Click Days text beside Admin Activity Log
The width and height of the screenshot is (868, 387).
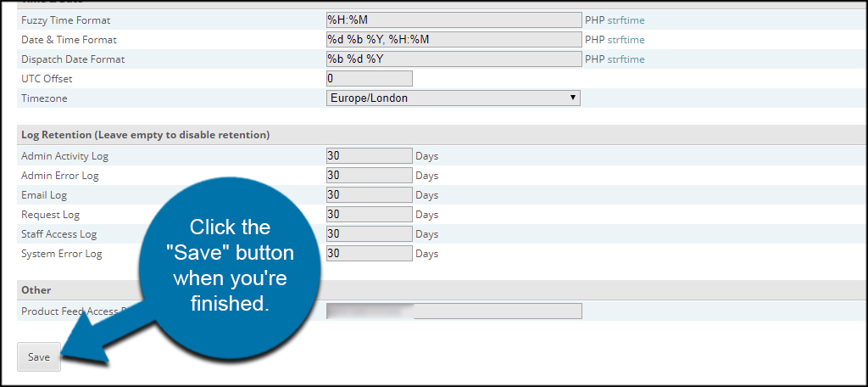(x=427, y=156)
